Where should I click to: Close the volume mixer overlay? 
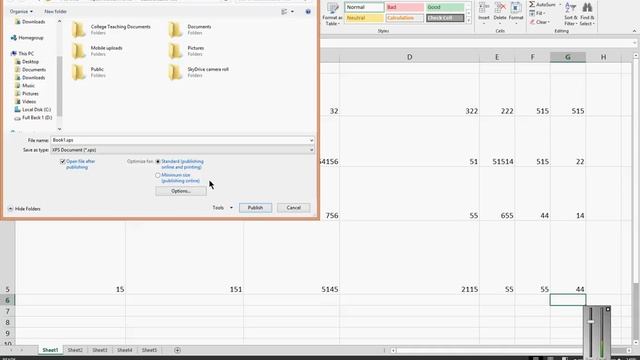coord(607,309)
